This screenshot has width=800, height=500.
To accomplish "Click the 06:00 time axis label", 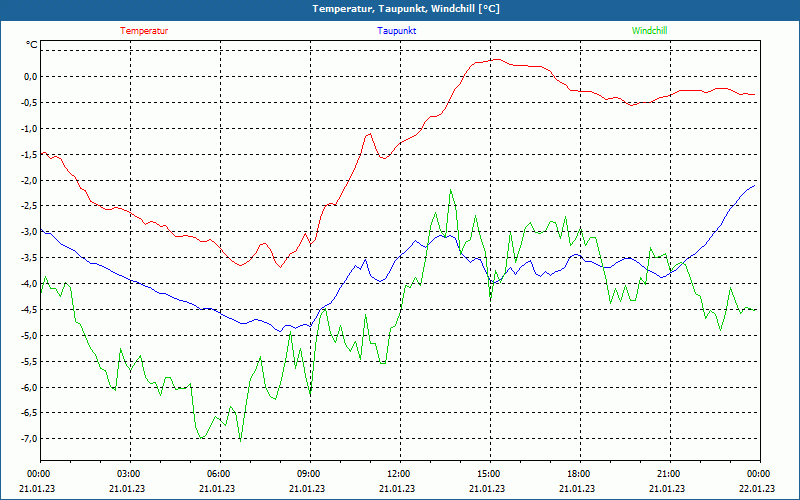I will point(220,474).
